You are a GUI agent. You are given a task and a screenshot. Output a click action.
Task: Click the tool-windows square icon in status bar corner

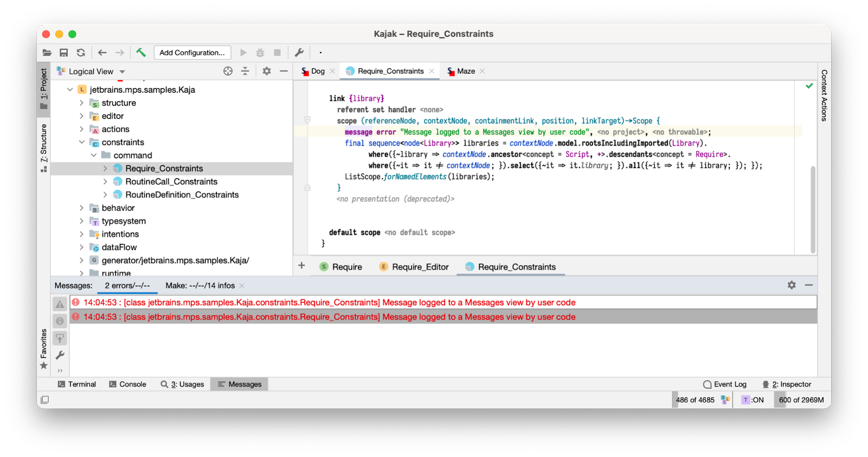point(45,400)
